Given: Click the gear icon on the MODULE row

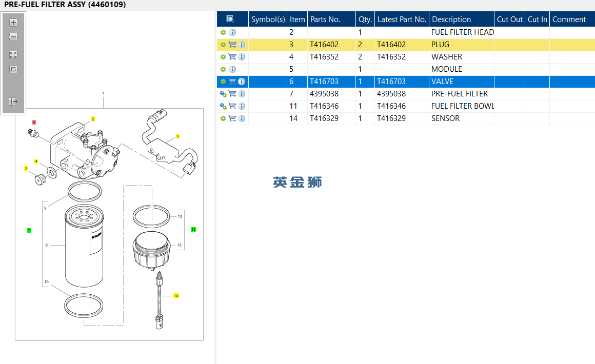Looking at the screenshot, I should [223, 69].
